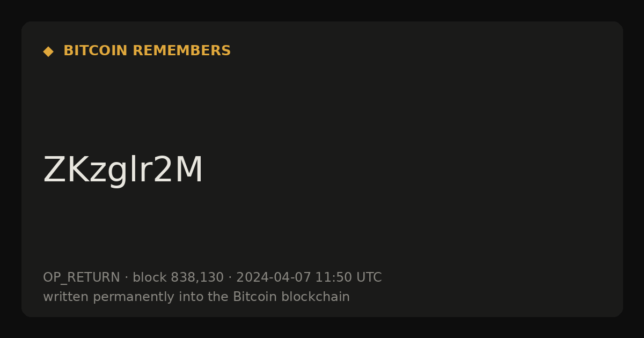This screenshot has height=338, width=644.
Task: Click the leading ZK of the message
Action: click(x=65, y=171)
